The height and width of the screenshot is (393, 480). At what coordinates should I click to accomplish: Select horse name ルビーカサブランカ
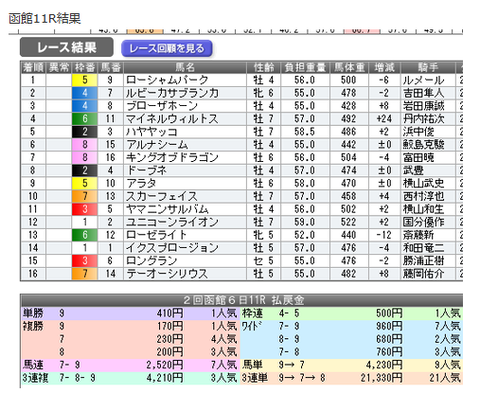(172, 93)
